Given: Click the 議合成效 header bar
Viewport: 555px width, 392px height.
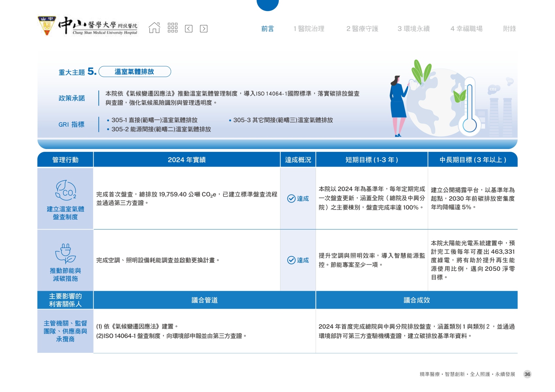Looking at the screenshot, I should point(416,300).
